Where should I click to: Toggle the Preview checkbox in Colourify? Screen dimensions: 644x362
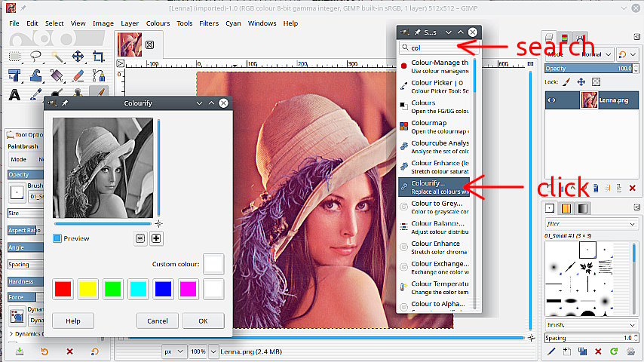(x=58, y=238)
